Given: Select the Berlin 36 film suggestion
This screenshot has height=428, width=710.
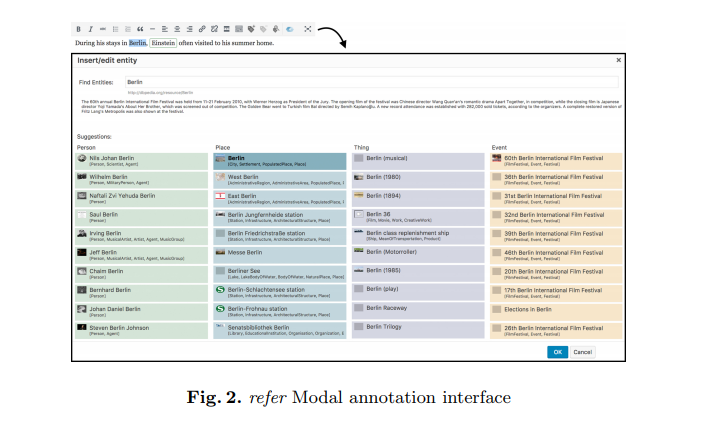Looking at the screenshot, I should click(x=418, y=217).
